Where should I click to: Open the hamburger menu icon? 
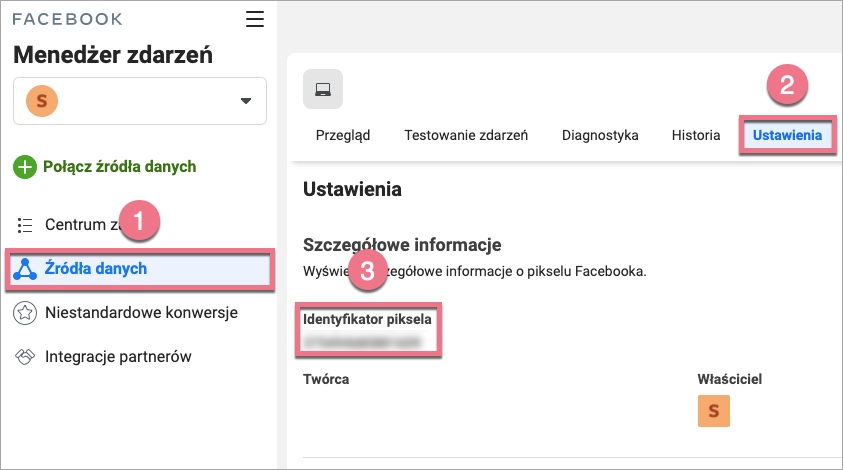click(x=255, y=19)
